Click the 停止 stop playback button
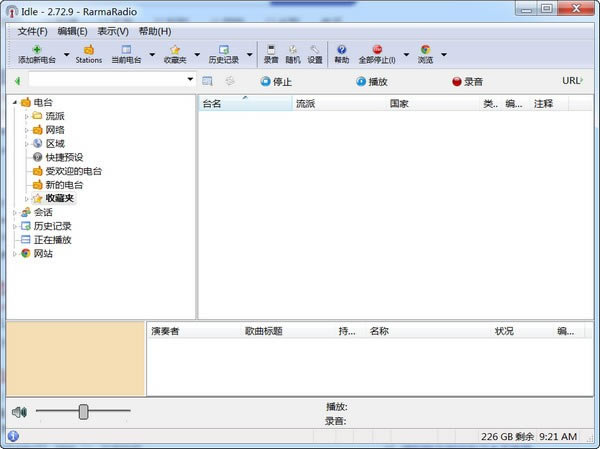The width and height of the screenshot is (600, 449). click(x=276, y=82)
